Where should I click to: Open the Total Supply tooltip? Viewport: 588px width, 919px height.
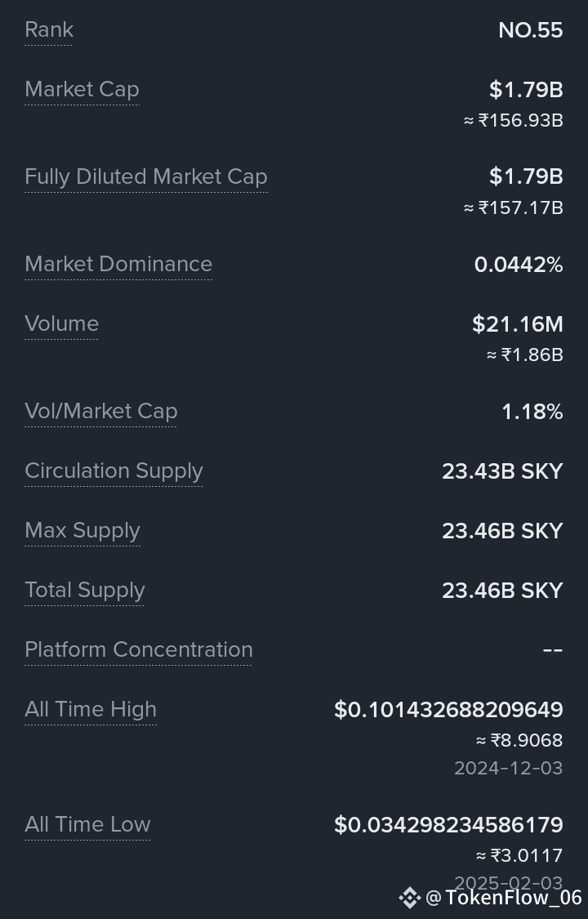click(84, 590)
